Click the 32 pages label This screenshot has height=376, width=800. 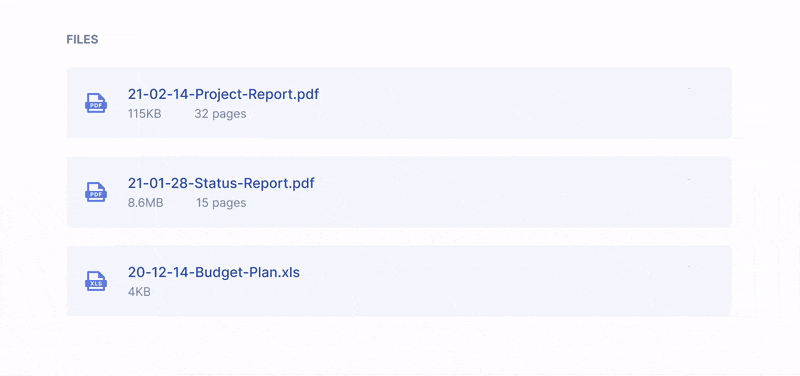pyautogui.click(x=220, y=114)
